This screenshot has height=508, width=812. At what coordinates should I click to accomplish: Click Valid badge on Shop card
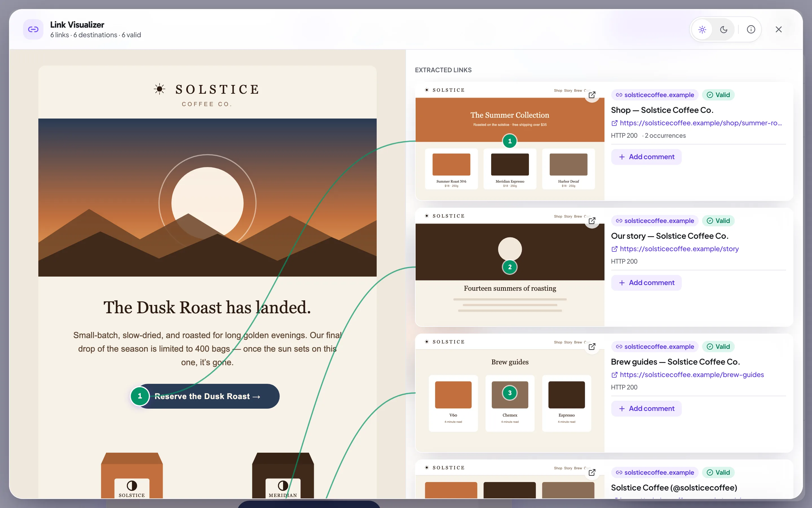(x=718, y=95)
